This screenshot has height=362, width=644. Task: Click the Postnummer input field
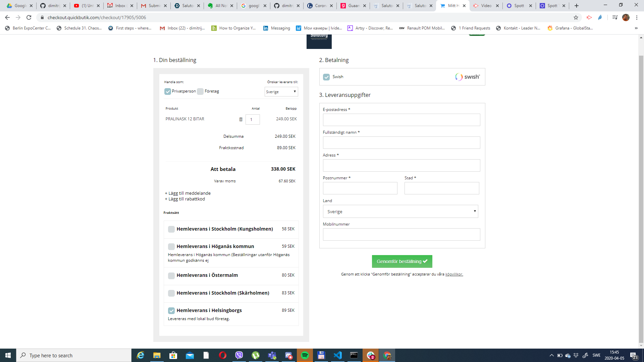pos(360,188)
